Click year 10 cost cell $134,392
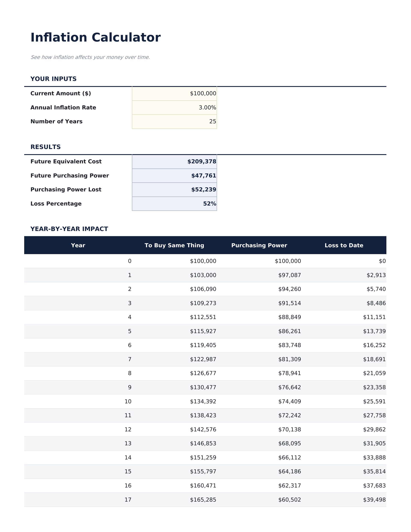 click(x=203, y=401)
